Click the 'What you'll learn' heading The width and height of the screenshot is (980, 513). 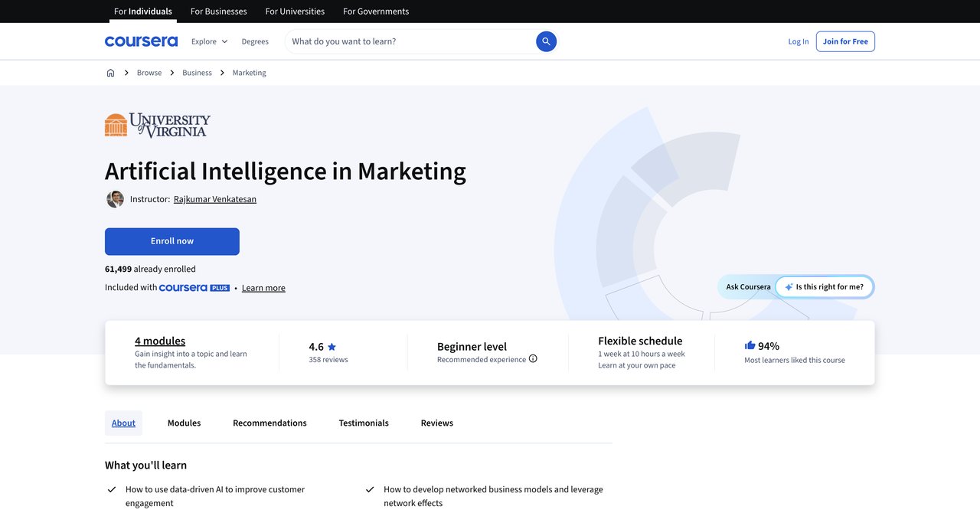pyautogui.click(x=145, y=465)
